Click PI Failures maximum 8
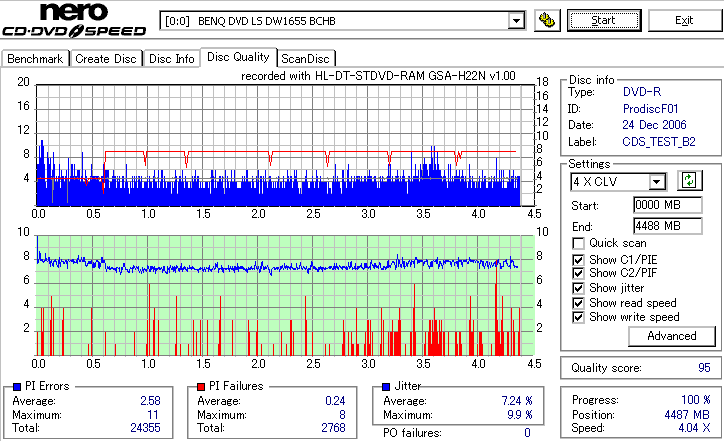The width and height of the screenshot is (724, 441). pos(342,415)
